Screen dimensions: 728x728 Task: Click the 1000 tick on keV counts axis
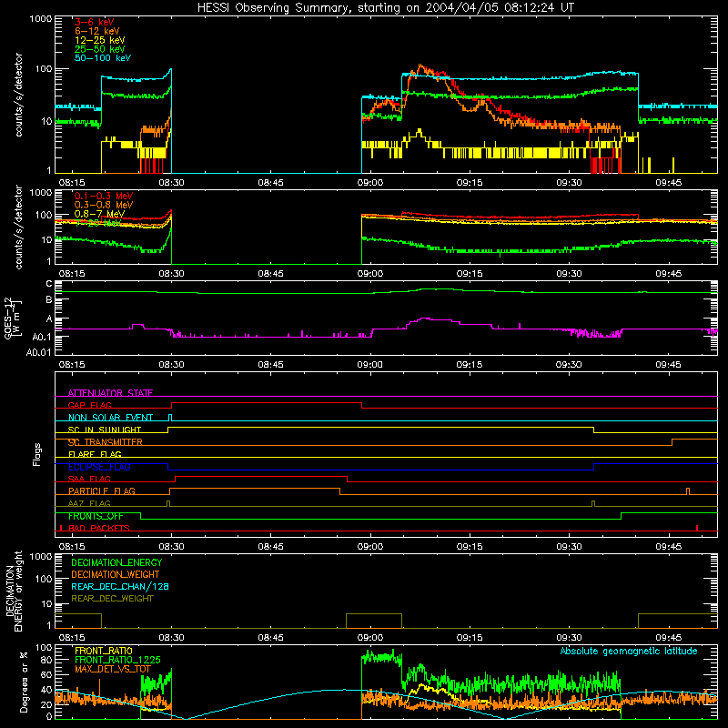pos(41,19)
